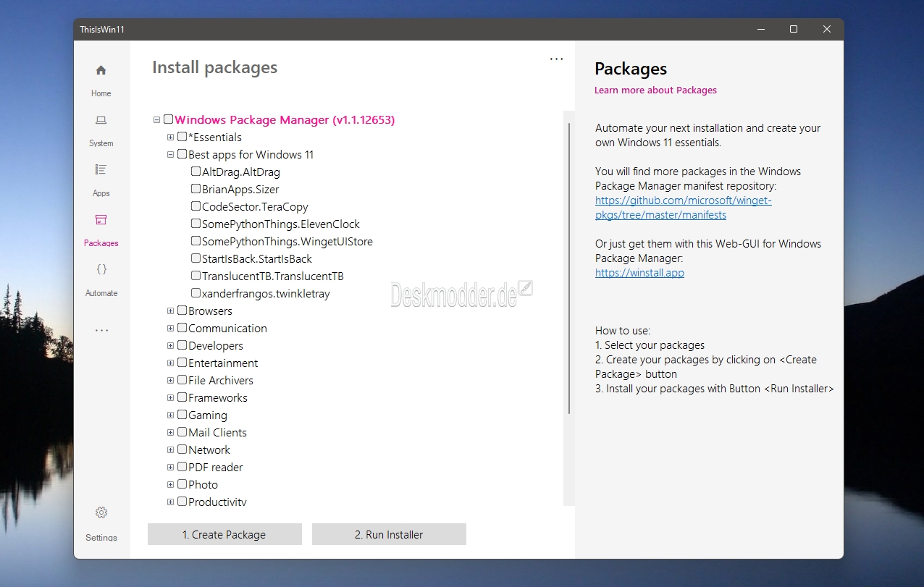Select the Mail Clients tree label

coord(217,432)
